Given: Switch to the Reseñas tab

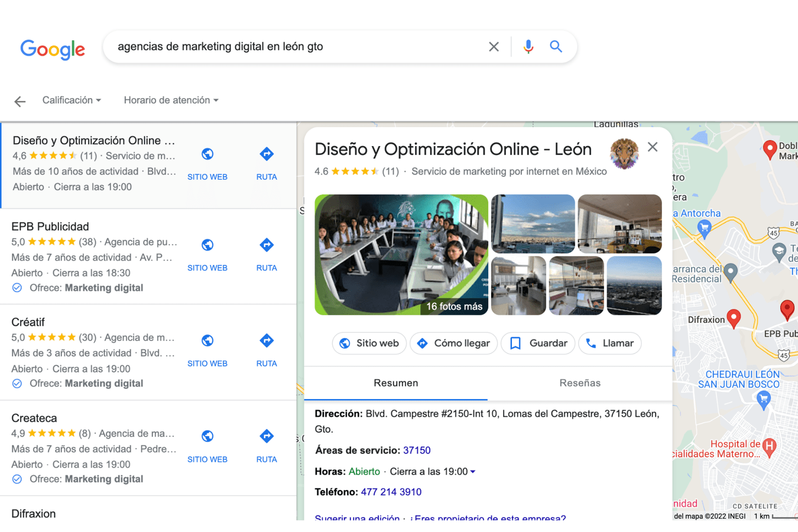Looking at the screenshot, I should pyautogui.click(x=580, y=383).
